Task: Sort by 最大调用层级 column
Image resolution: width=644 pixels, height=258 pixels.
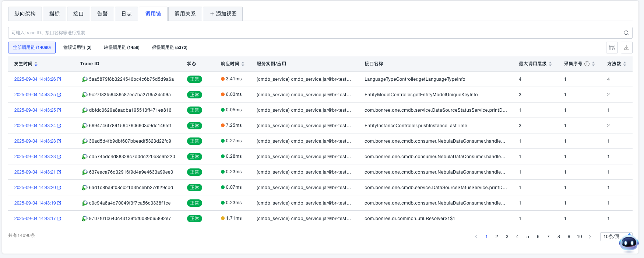Action: tap(550, 64)
